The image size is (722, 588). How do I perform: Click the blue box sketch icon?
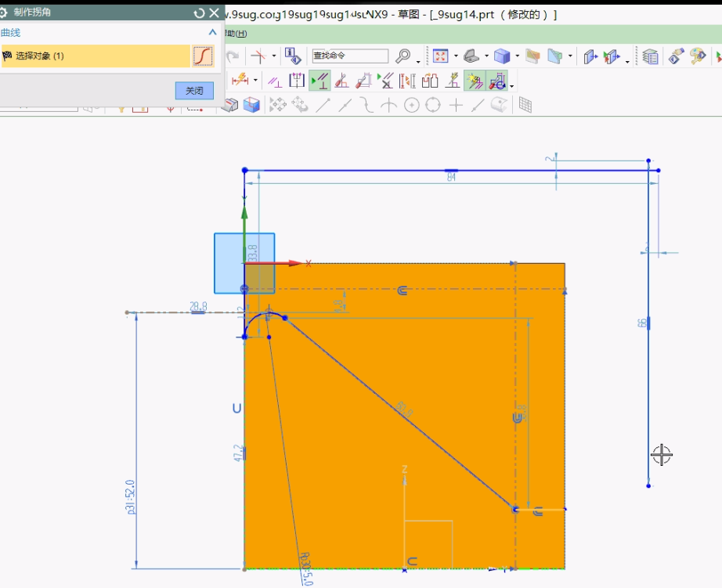[251, 105]
